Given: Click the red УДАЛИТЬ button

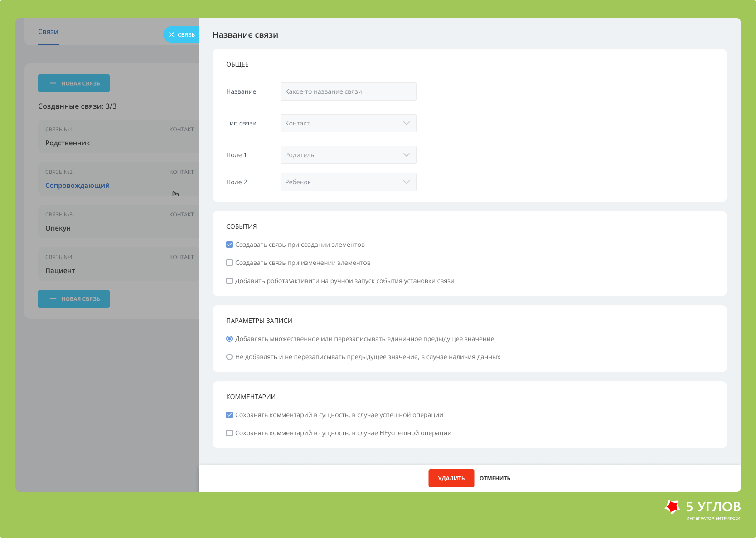Looking at the screenshot, I should click(451, 478).
